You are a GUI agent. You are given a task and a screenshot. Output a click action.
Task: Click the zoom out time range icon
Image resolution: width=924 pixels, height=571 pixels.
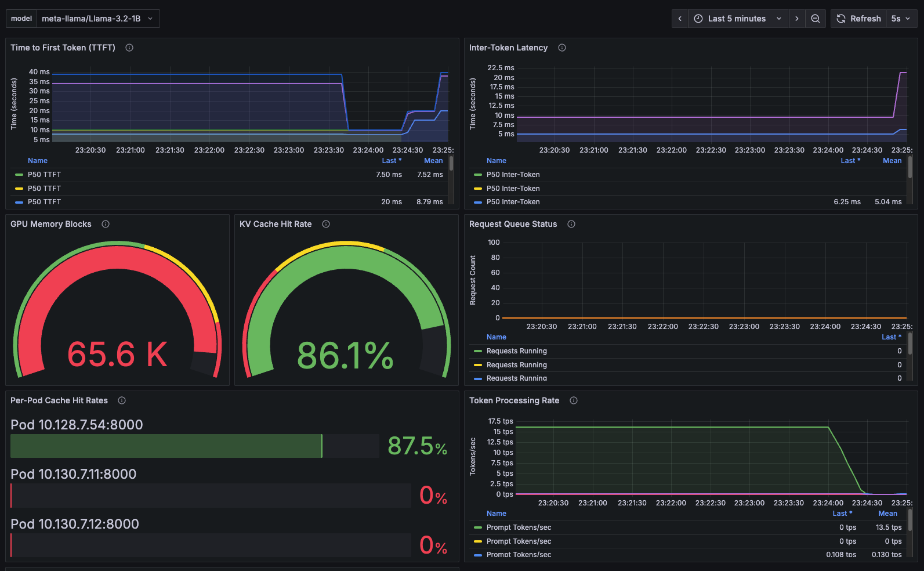point(815,19)
